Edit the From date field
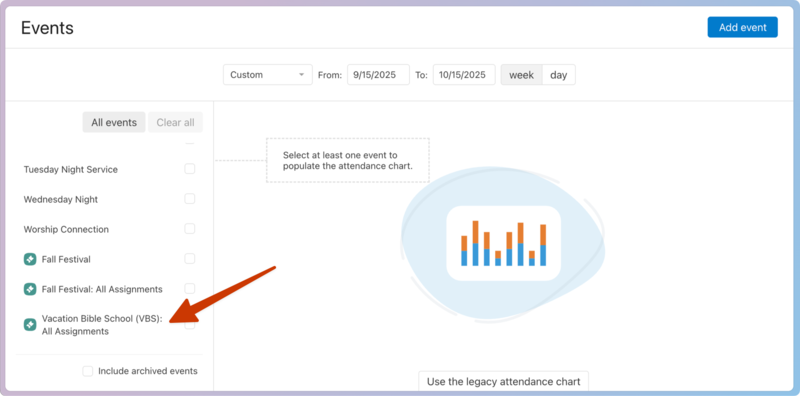Screen dimensions: 800x396 (378, 75)
